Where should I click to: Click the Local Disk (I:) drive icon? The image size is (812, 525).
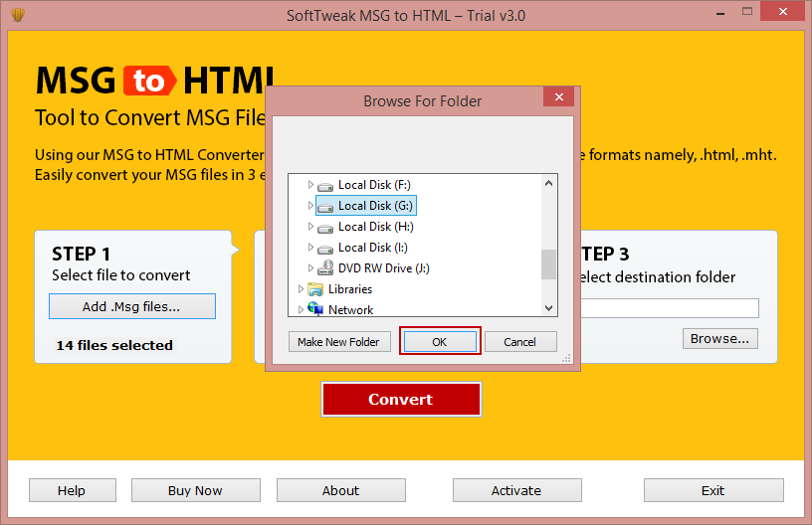[x=325, y=249]
